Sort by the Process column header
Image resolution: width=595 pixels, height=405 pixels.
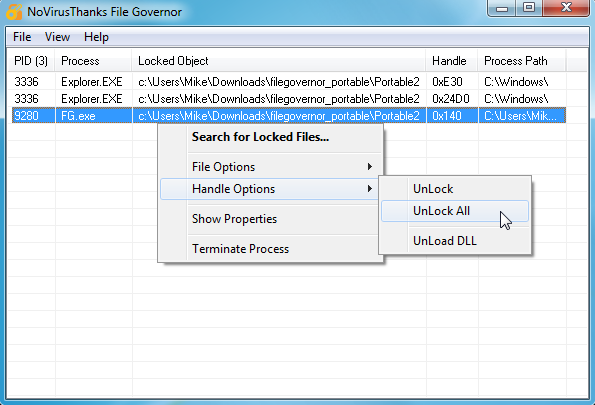93,61
